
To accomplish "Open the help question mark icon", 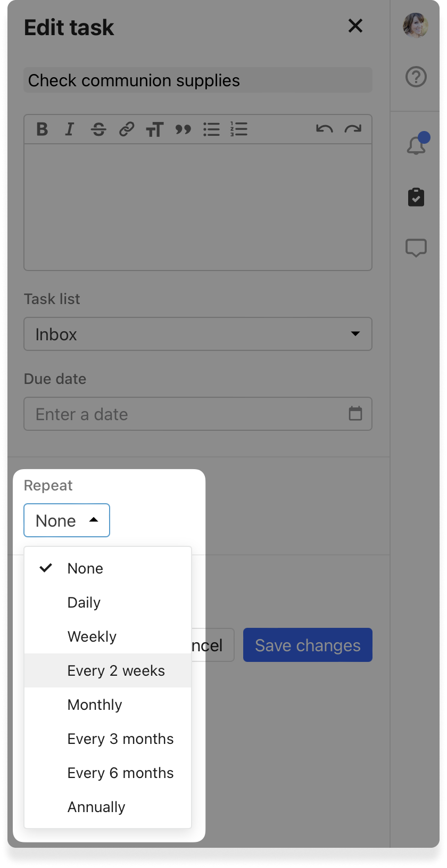I will pyautogui.click(x=416, y=77).
